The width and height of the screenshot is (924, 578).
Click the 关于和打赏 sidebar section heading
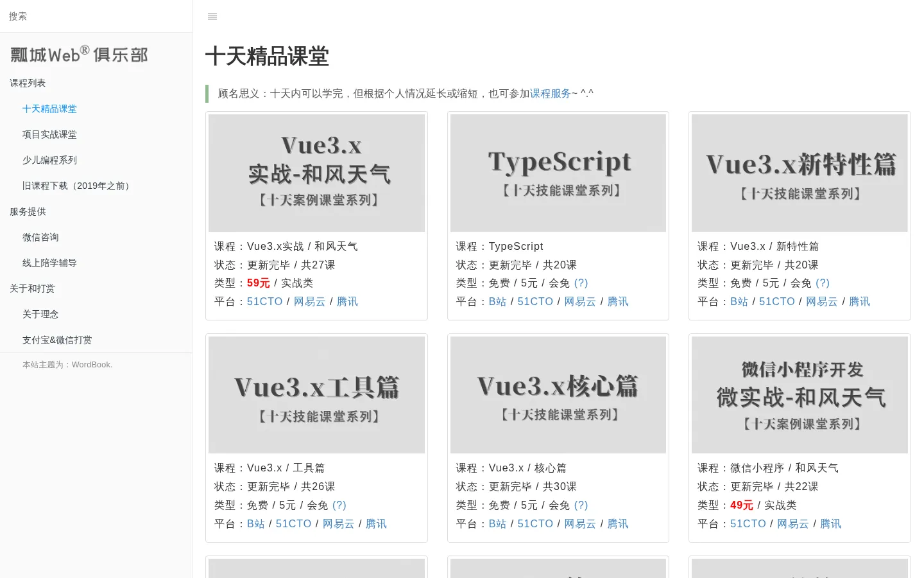pyautogui.click(x=32, y=289)
